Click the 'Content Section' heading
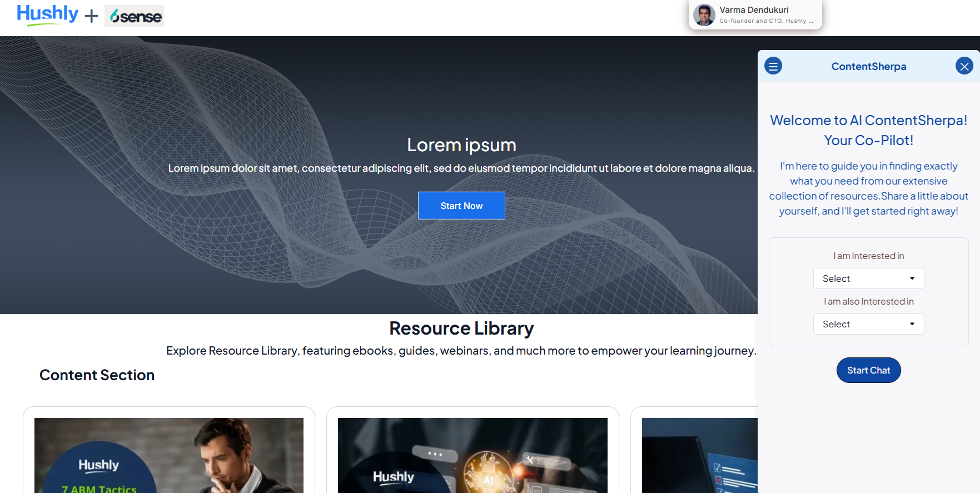980x493 pixels. [x=97, y=375]
